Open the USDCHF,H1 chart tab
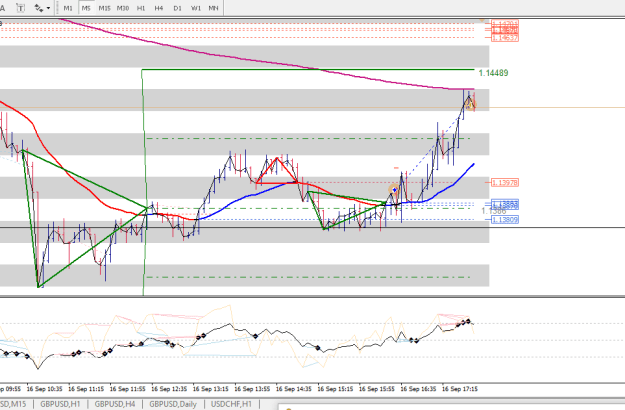The width and height of the screenshot is (625, 410). 231,404
